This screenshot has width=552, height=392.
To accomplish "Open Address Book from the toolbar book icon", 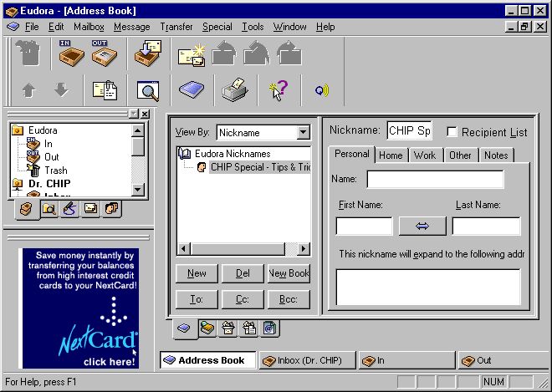I will (192, 89).
